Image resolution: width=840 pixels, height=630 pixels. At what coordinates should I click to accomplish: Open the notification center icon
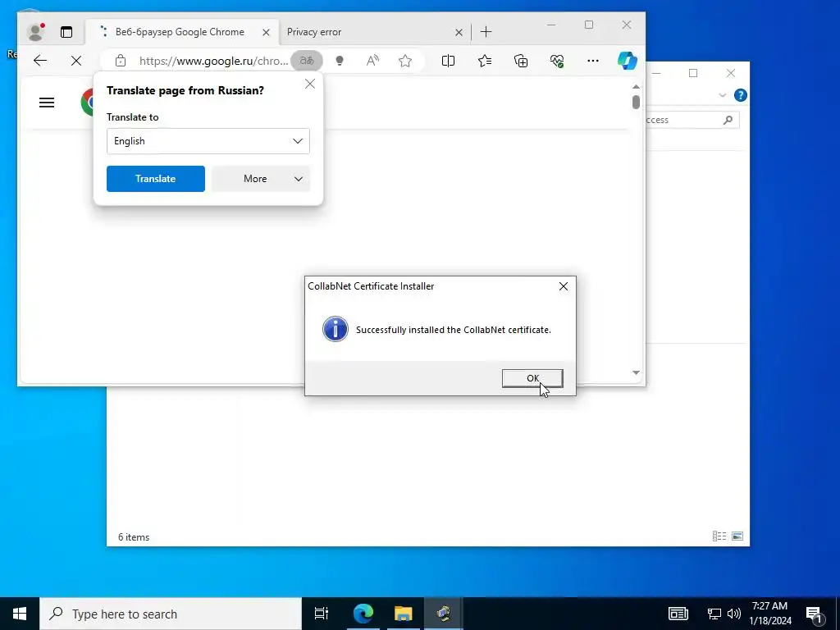pyautogui.click(x=815, y=614)
